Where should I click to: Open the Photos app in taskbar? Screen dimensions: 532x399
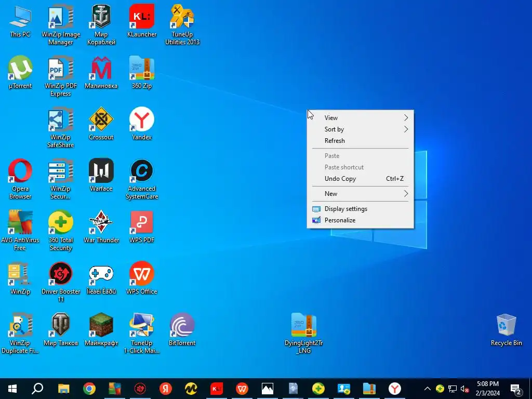click(x=268, y=389)
